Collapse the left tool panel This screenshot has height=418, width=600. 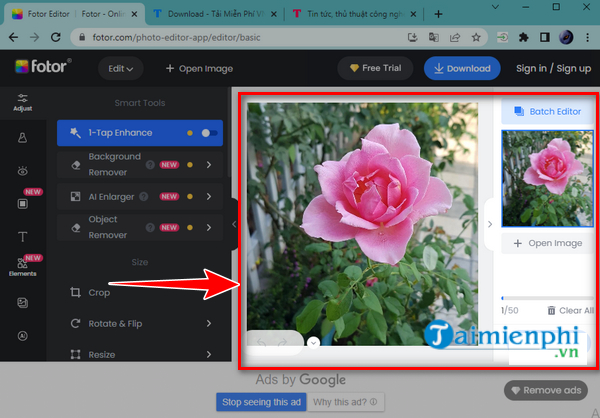pos(234,224)
